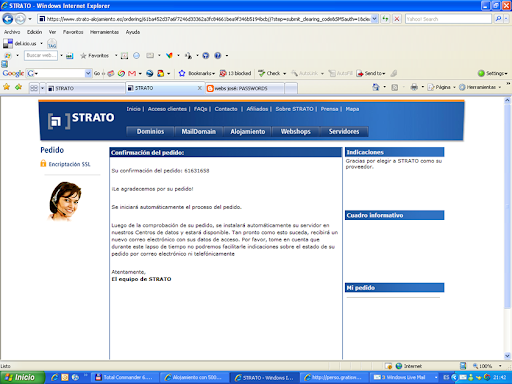
Task: Open the Alojamiento section
Action: click(x=248, y=131)
